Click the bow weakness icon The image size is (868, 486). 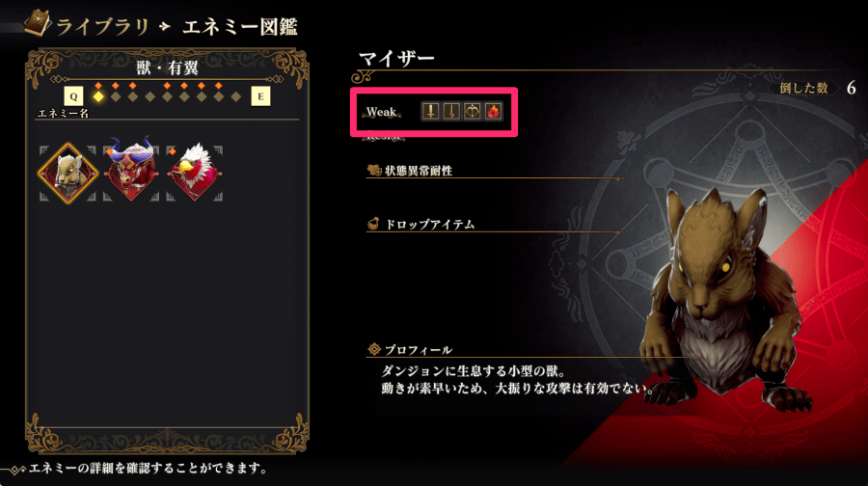point(473,111)
